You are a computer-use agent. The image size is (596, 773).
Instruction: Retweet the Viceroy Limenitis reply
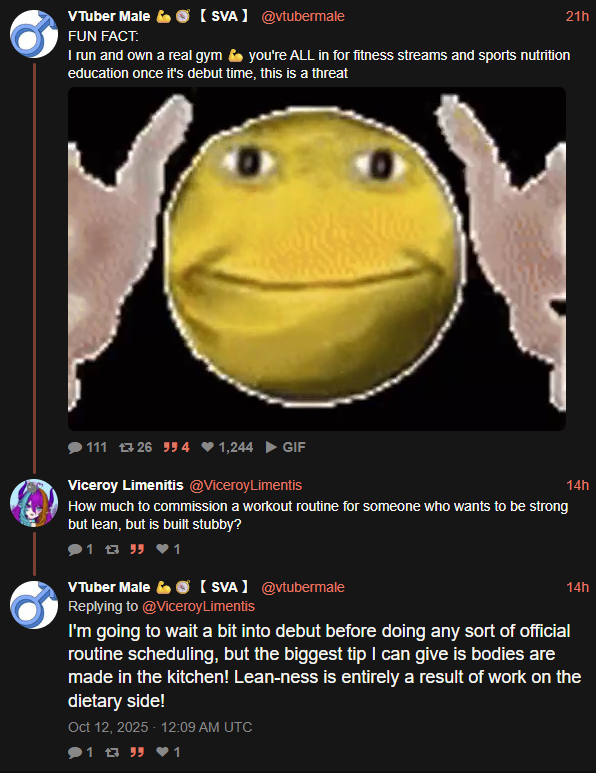112,549
